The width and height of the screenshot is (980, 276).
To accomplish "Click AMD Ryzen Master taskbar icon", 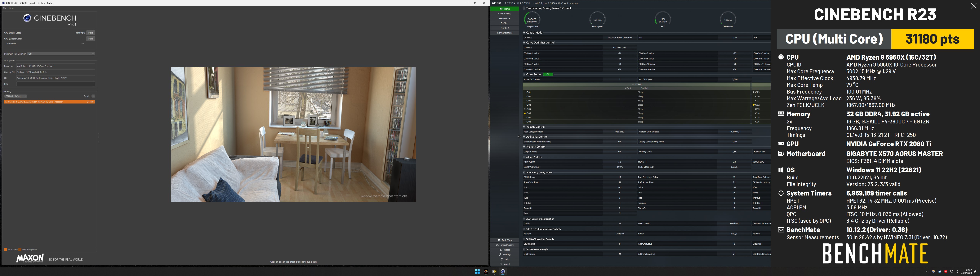I will (x=486, y=271).
